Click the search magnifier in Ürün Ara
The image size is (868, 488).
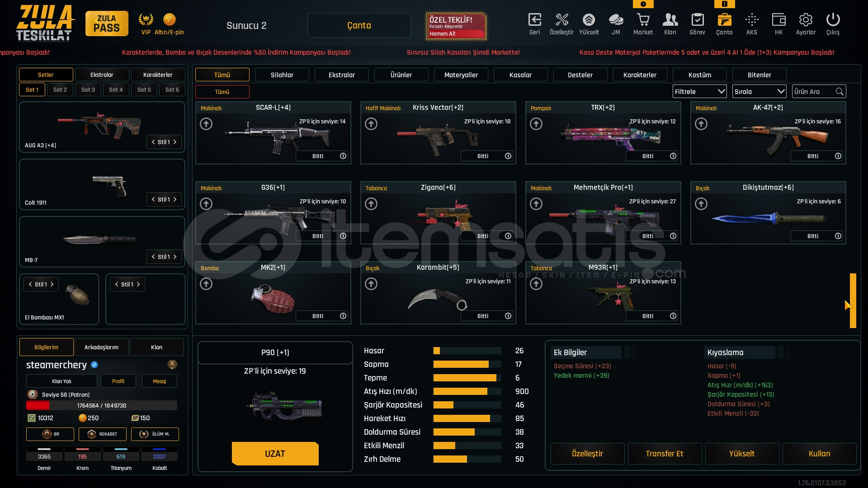[840, 92]
